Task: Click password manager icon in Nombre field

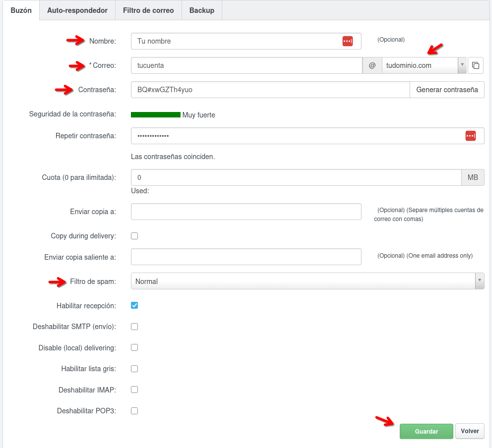Action: coord(347,41)
